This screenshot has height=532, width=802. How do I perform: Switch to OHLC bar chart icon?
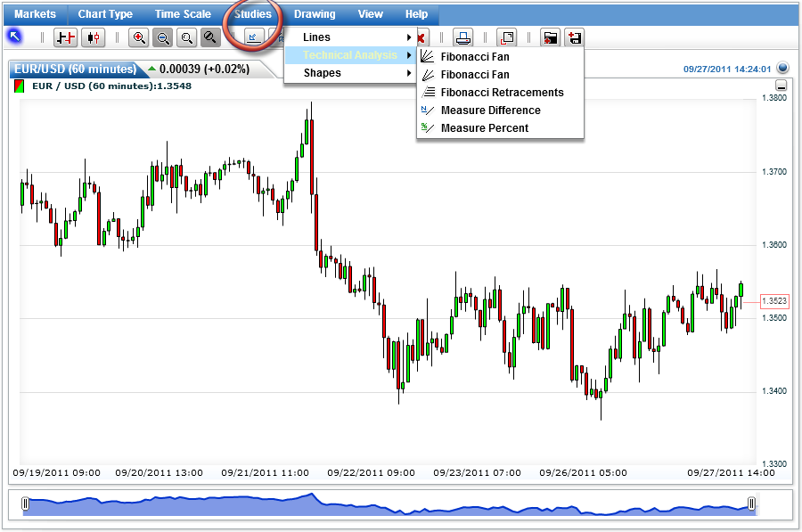coord(66,37)
